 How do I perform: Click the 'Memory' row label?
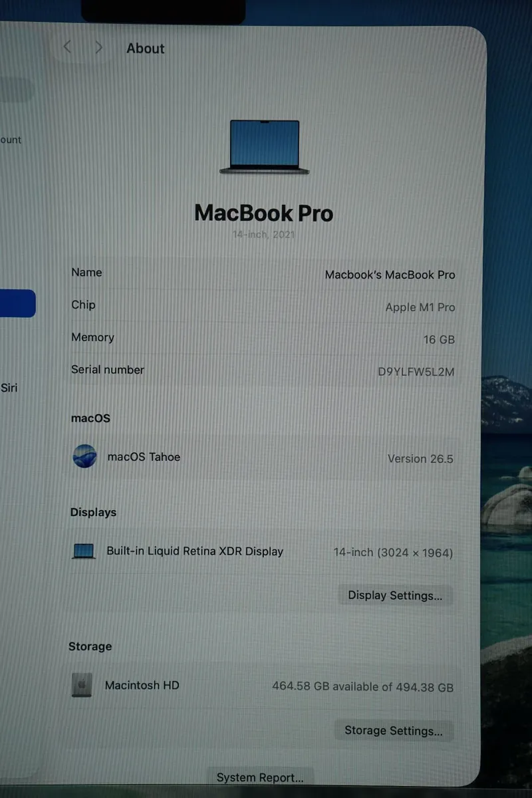[92, 337]
